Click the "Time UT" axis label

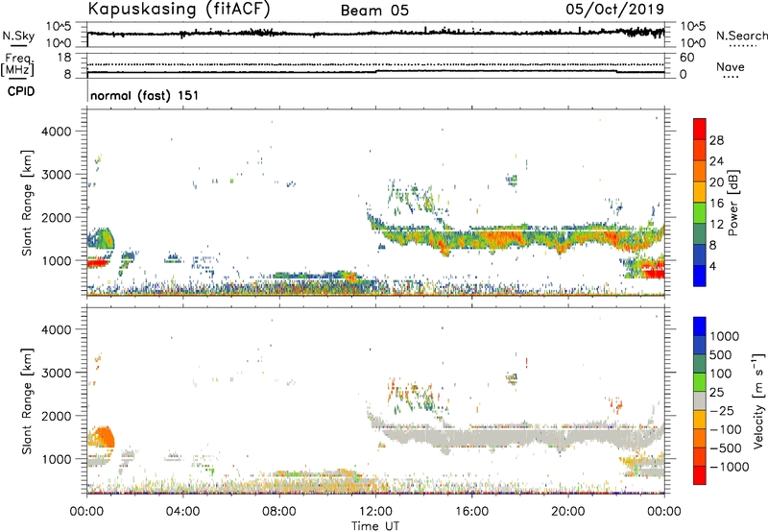pos(375,525)
